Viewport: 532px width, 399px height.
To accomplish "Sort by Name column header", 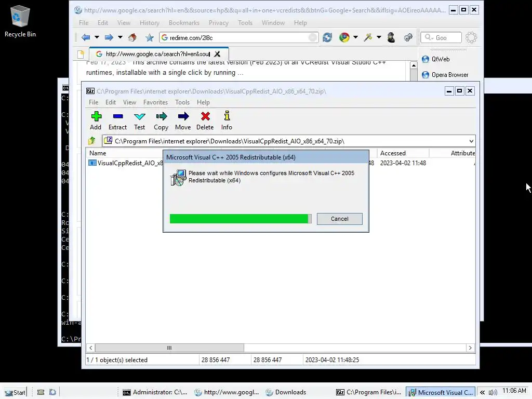I will coord(98,153).
